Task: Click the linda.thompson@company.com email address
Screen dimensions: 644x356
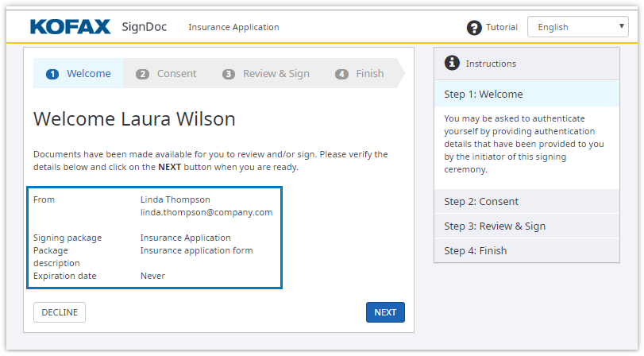Action: coord(206,212)
